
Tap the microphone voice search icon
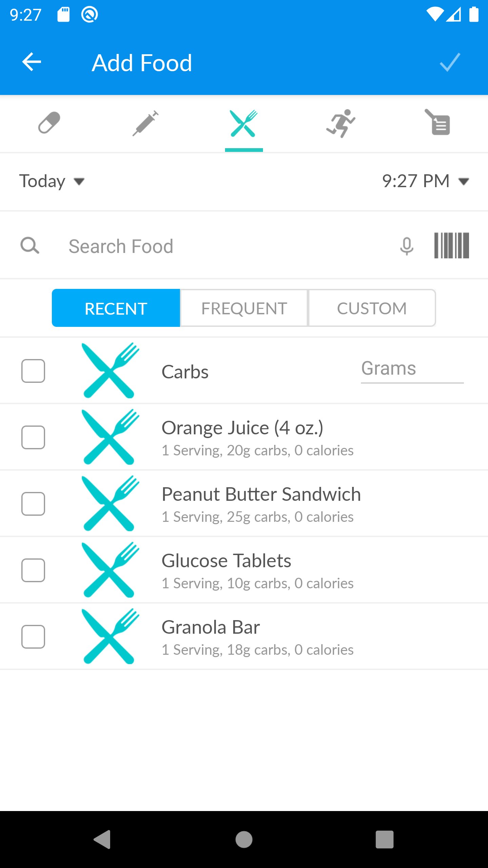tap(407, 245)
